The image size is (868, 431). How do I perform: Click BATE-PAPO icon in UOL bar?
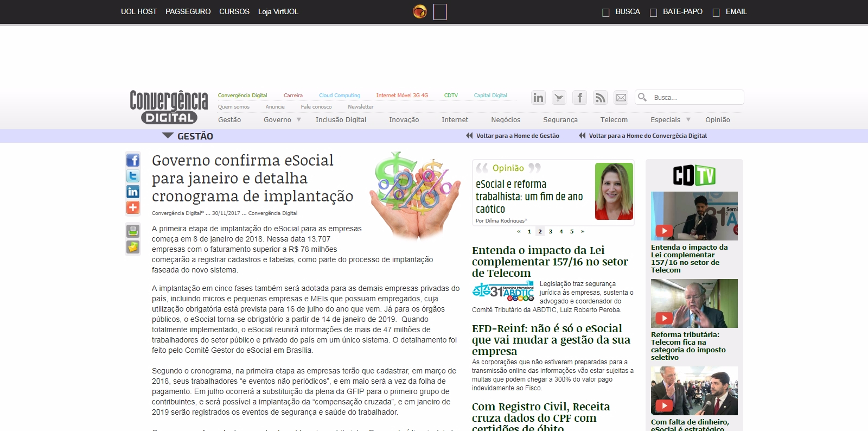(653, 12)
